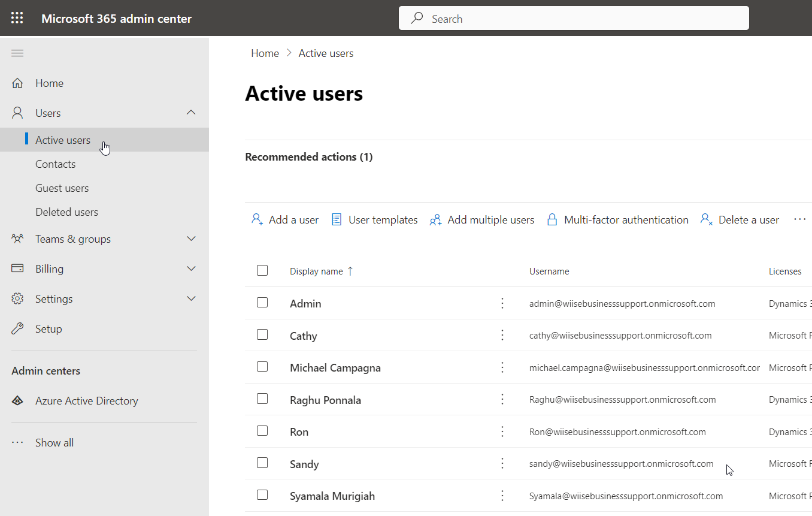Expand the Settings section chevron
Image resolution: width=812 pixels, height=516 pixels.
(191, 298)
